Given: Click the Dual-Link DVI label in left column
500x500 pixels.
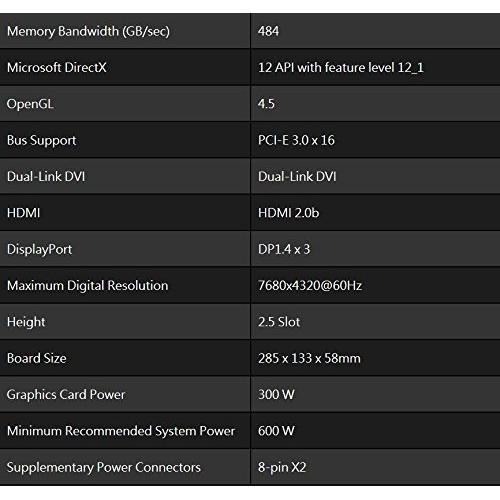Looking at the screenshot, I should 46,177.
